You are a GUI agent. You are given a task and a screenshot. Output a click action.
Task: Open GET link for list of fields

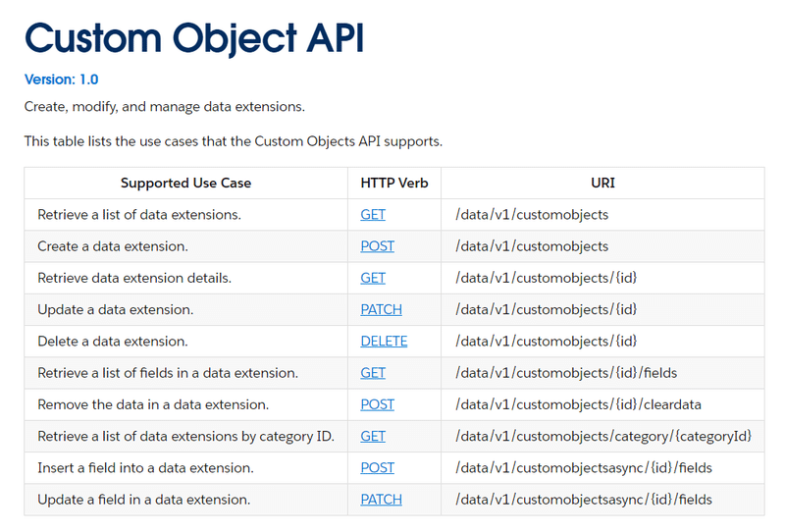coord(373,373)
